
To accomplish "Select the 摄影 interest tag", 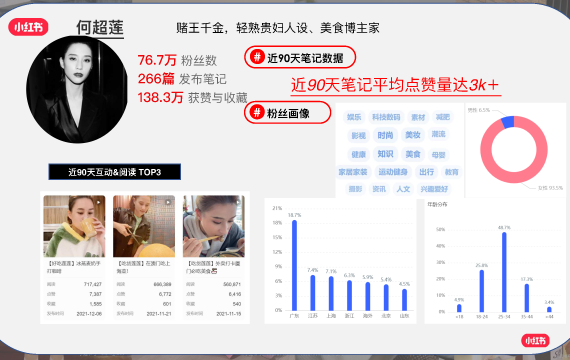I will [x=355, y=189].
